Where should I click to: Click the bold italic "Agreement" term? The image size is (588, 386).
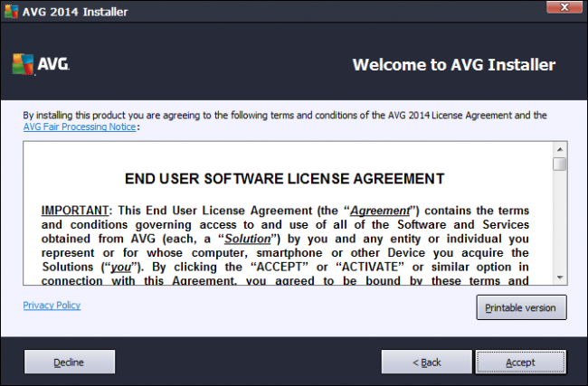click(x=378, y=211)
